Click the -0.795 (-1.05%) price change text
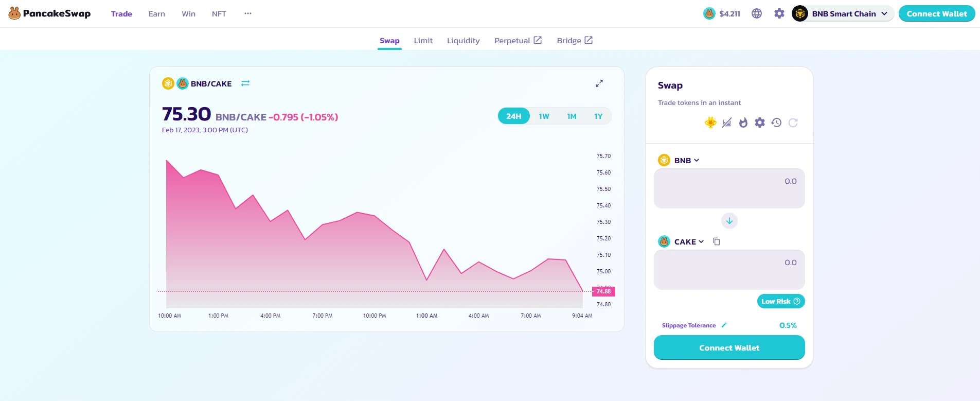 304,117
